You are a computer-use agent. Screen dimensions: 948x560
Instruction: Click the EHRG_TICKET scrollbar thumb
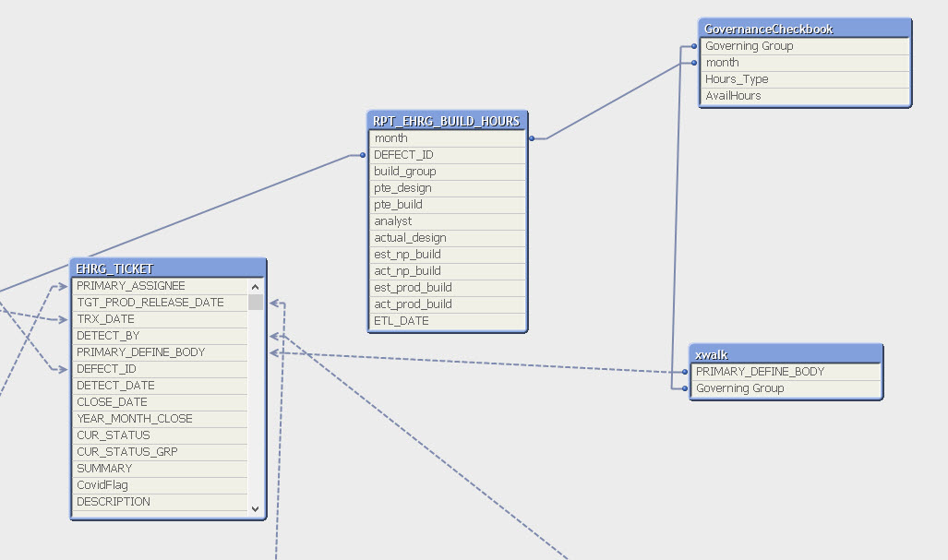point(256,302)
